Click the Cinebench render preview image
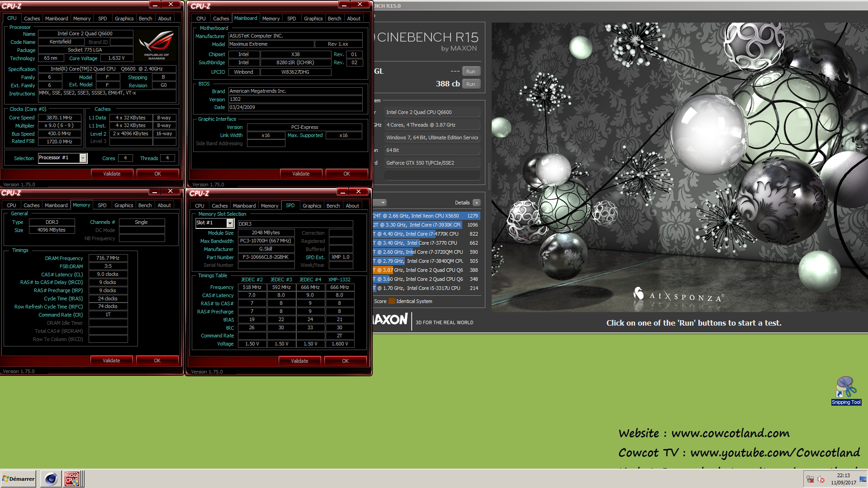 coord(680,167)
